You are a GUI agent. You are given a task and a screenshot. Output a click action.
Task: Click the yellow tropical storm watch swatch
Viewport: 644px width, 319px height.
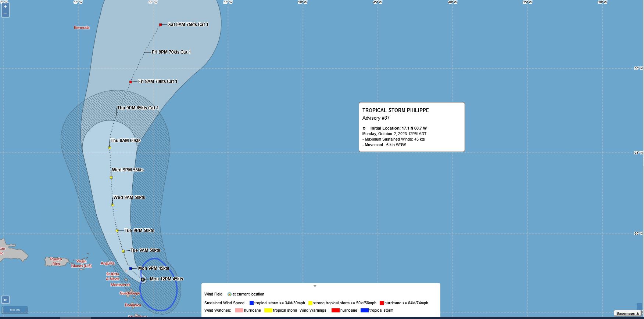(x=268, y=311)
